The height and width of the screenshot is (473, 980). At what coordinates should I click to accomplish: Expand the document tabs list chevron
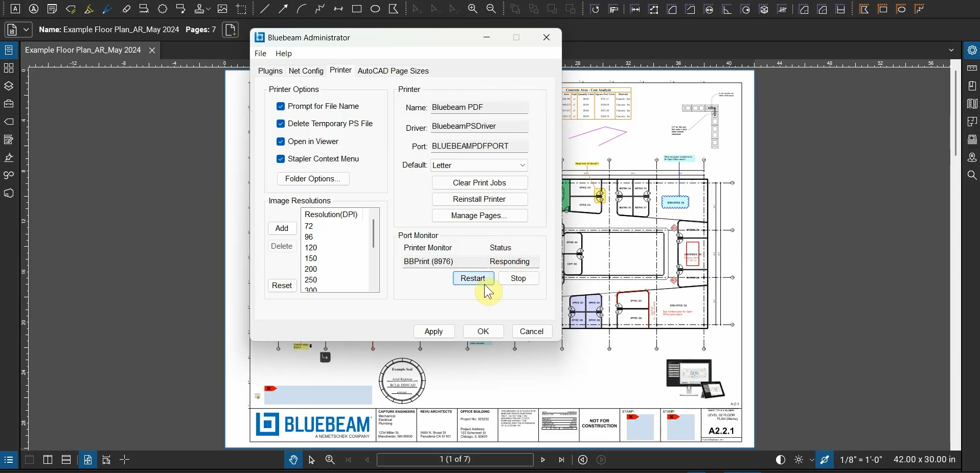pos(951,51)
